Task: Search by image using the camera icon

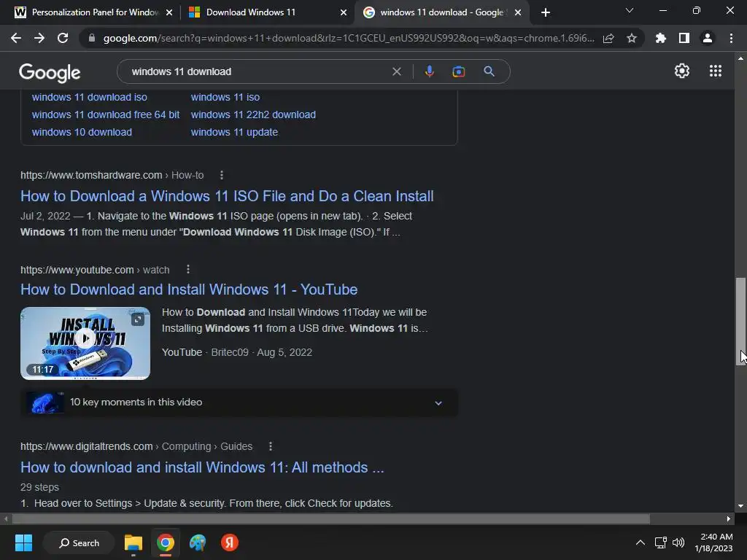Action: point(458,71)
